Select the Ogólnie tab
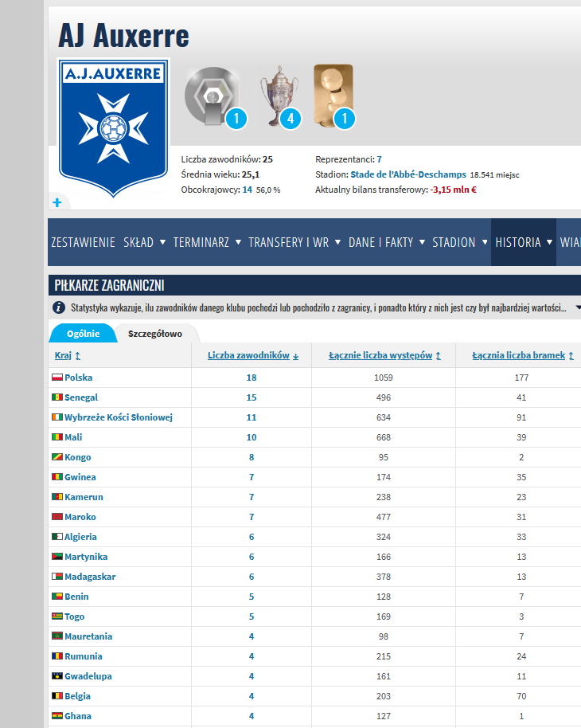This screenshot has width=581, height=728. (x=83, y=334)
